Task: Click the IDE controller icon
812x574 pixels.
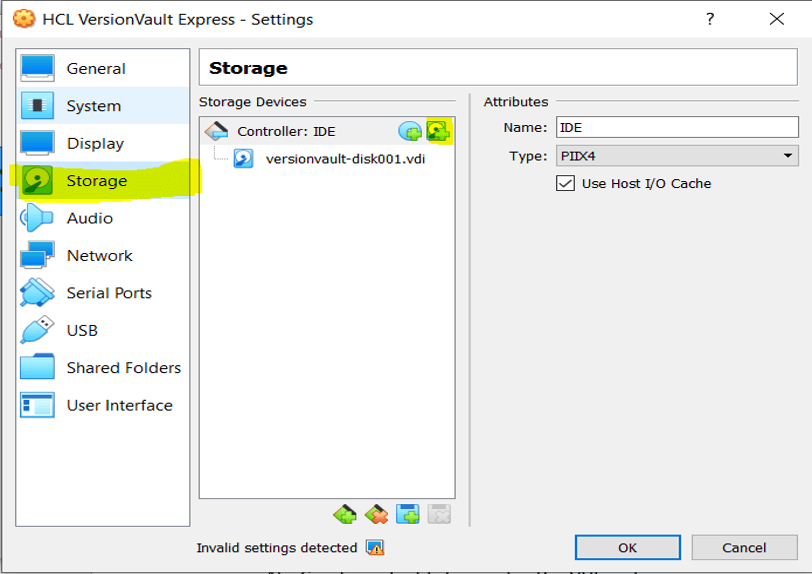Action: pyautogui.click(x=216, y=131)
